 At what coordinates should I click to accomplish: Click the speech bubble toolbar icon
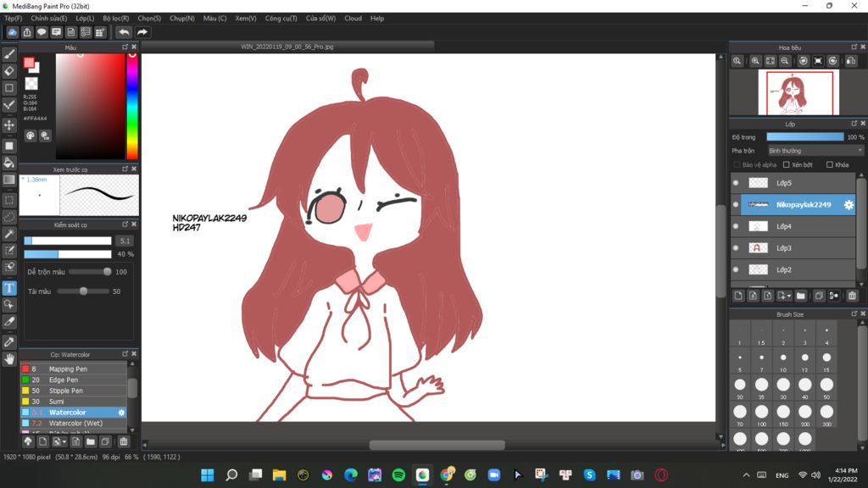(x=42, y=32)
